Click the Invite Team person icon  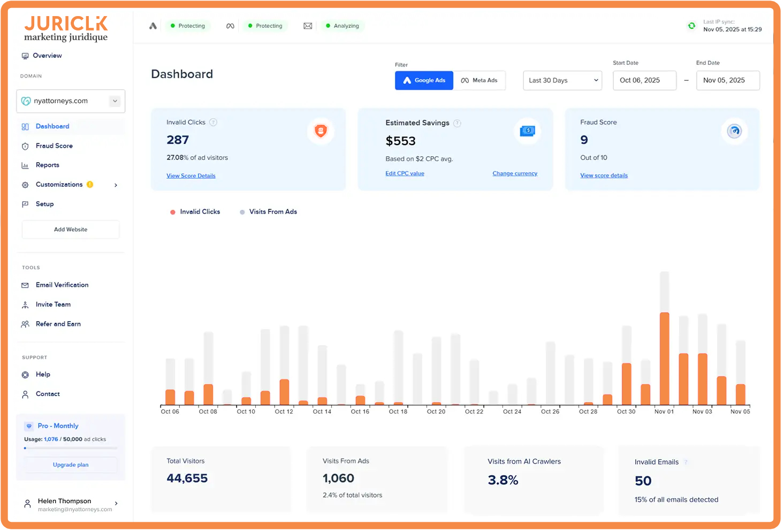25,305
